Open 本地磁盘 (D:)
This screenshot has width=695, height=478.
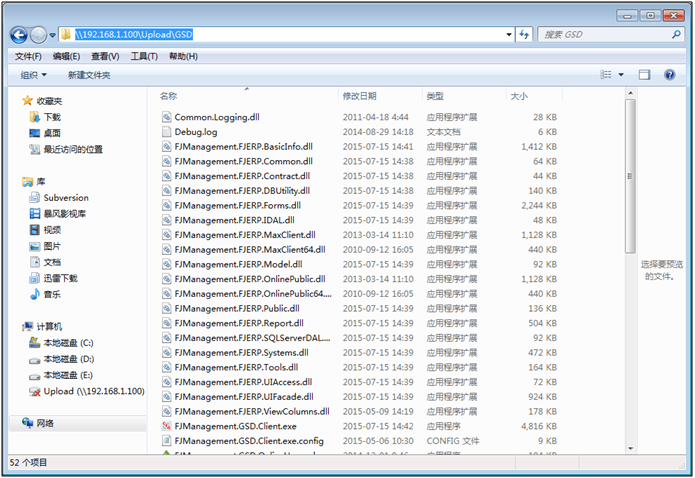[69, 359]
